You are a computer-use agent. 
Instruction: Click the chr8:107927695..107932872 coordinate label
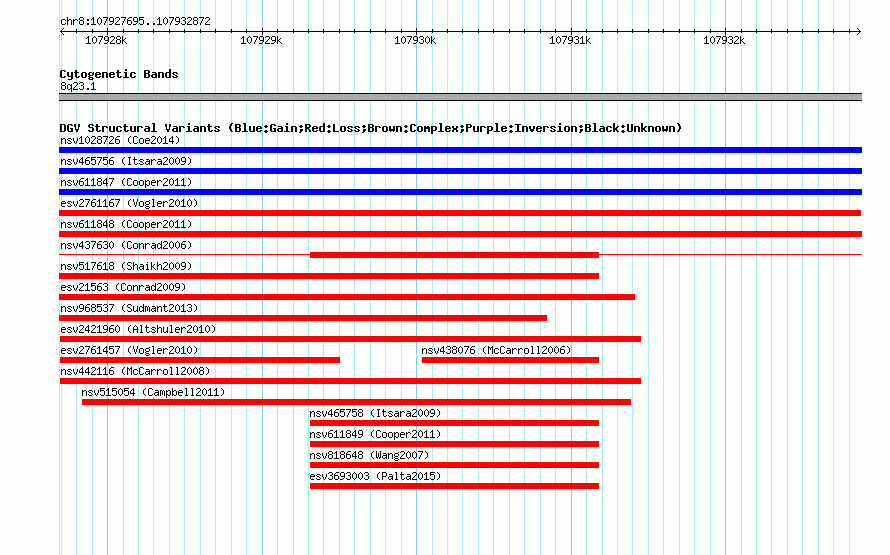click(135, 22)
